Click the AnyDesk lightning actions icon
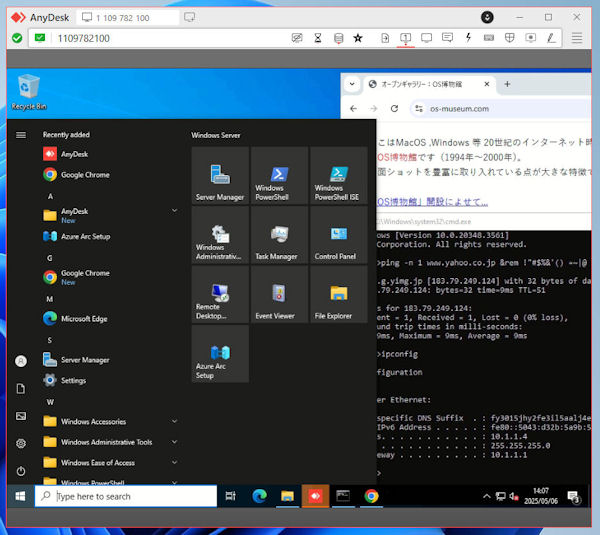This screenshot has height=535, width=600. (x=468, y=38)
